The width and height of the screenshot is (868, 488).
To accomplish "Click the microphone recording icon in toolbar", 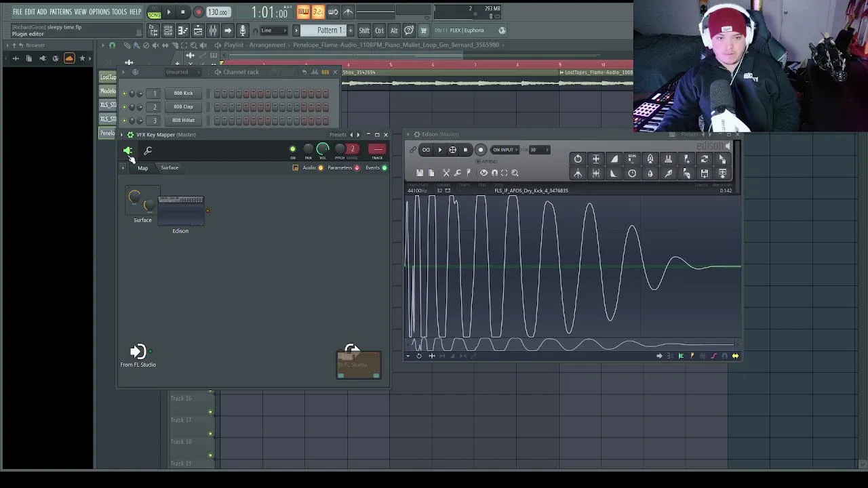I will coord(242,30).
